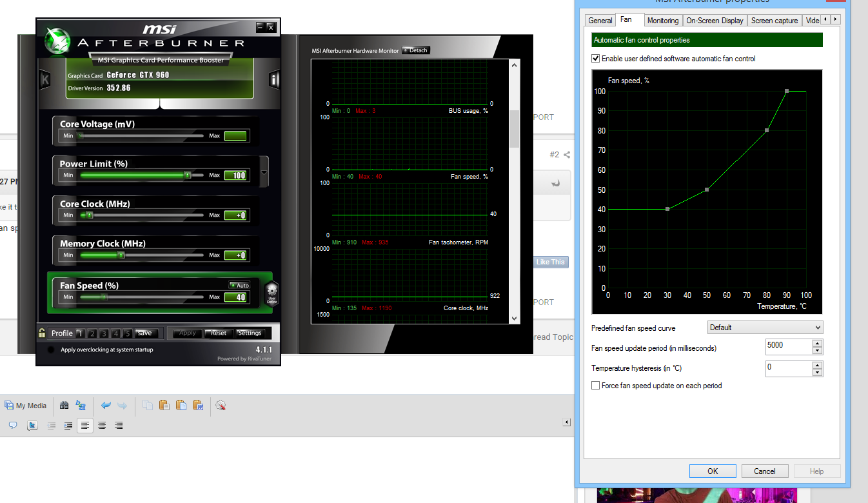
Task: Click the Copy pages icon in editor toolbar
Action: [x=148, y=406]
